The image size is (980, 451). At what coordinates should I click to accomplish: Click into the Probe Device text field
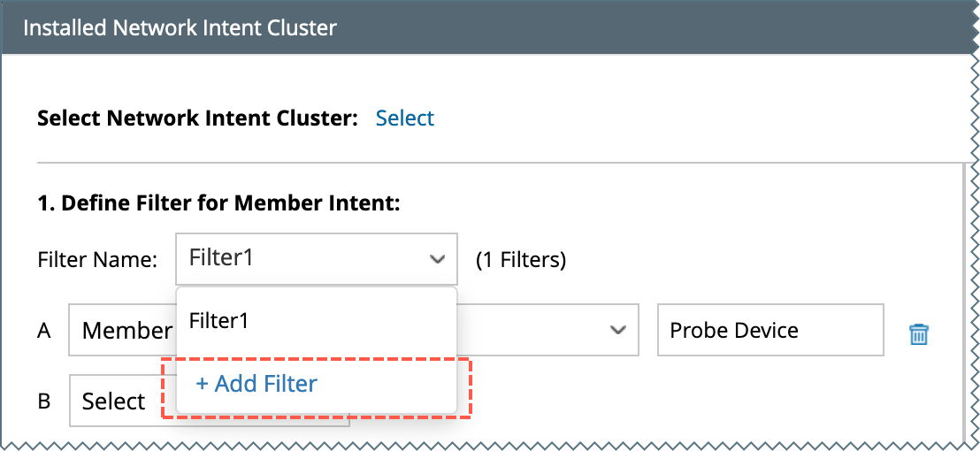pyautogui.click(x=769, y=331)
